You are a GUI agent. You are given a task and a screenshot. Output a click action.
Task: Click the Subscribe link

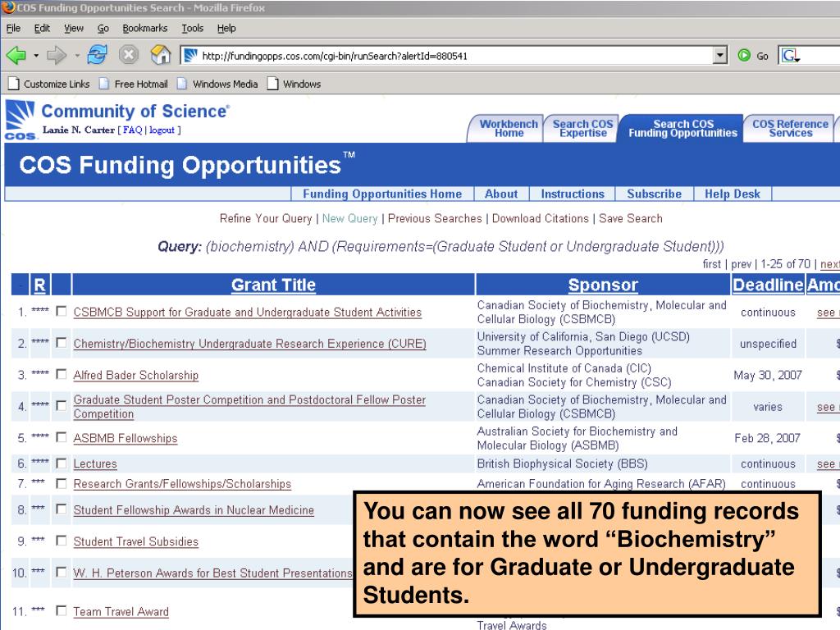[x=654, y=194]
